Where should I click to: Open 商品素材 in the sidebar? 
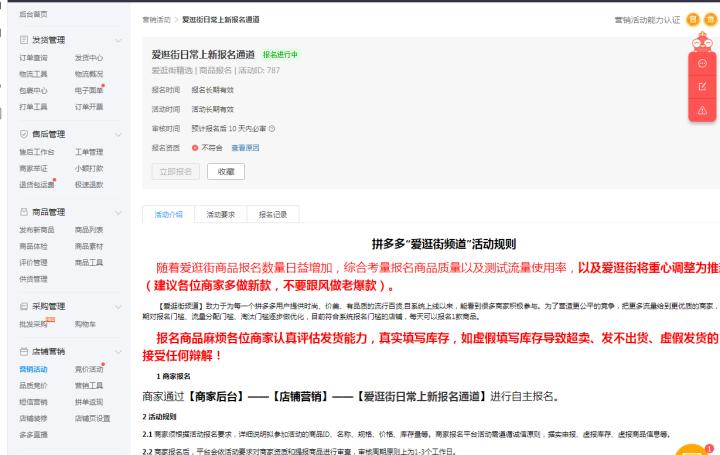(x=89, y=246)
